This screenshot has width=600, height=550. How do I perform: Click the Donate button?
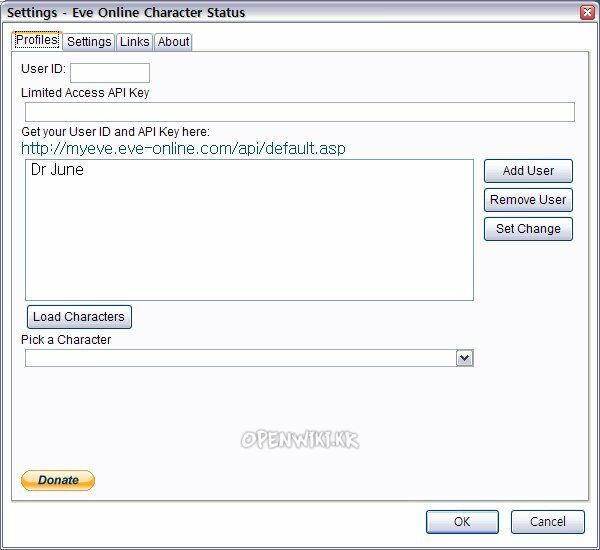[58, 480]
